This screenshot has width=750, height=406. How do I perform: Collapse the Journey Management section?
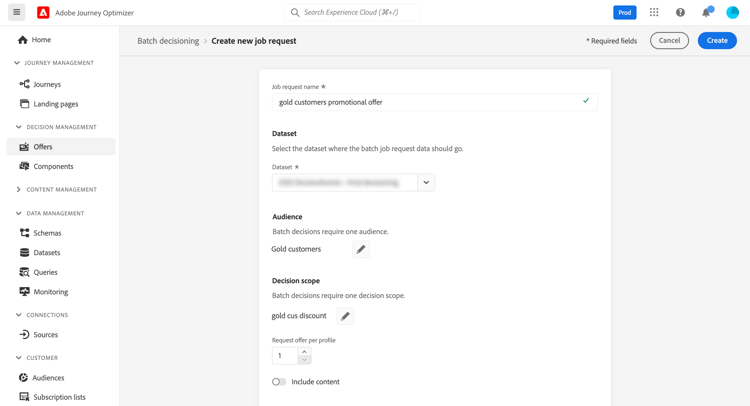[17, 63]
